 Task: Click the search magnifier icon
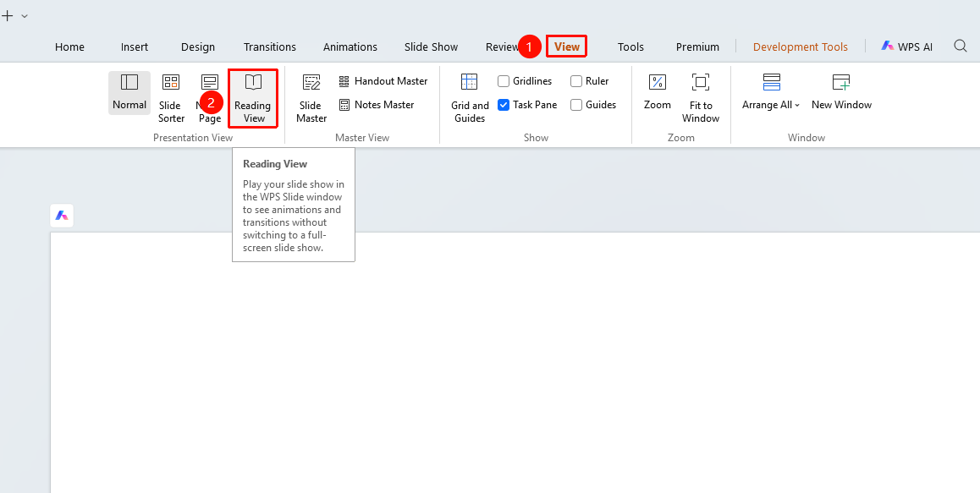click(x=961, y=47)
